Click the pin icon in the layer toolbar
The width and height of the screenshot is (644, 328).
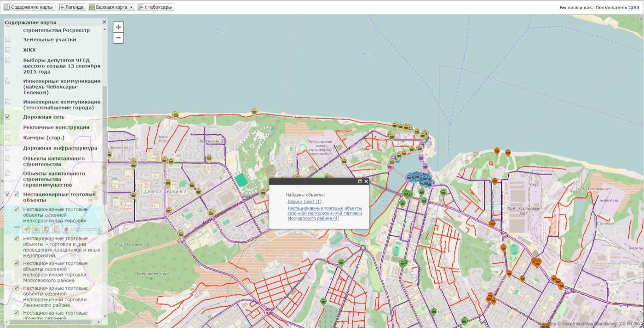[x=27, y=229]
